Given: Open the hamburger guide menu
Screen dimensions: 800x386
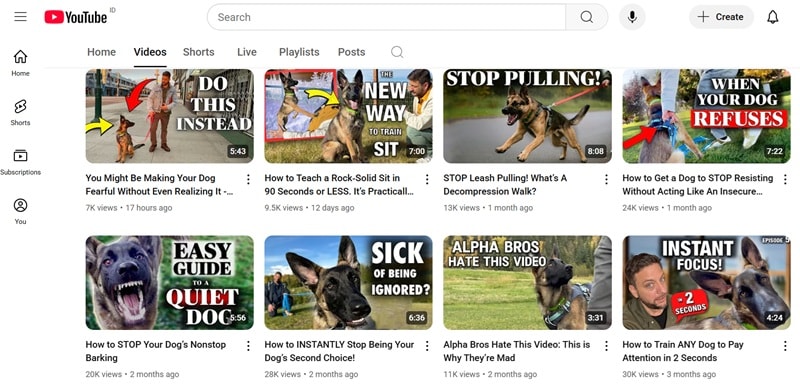Looking at the screenshot, I should (20, 17).
